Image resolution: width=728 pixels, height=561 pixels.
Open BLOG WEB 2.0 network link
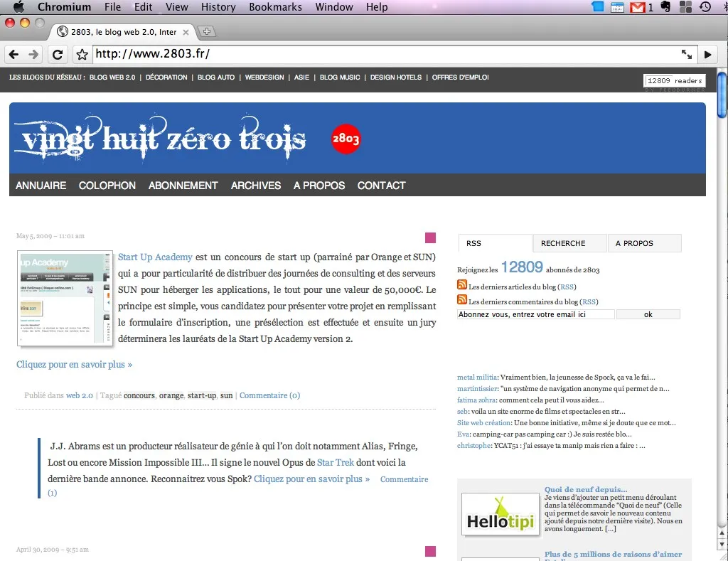click(112, 77)
